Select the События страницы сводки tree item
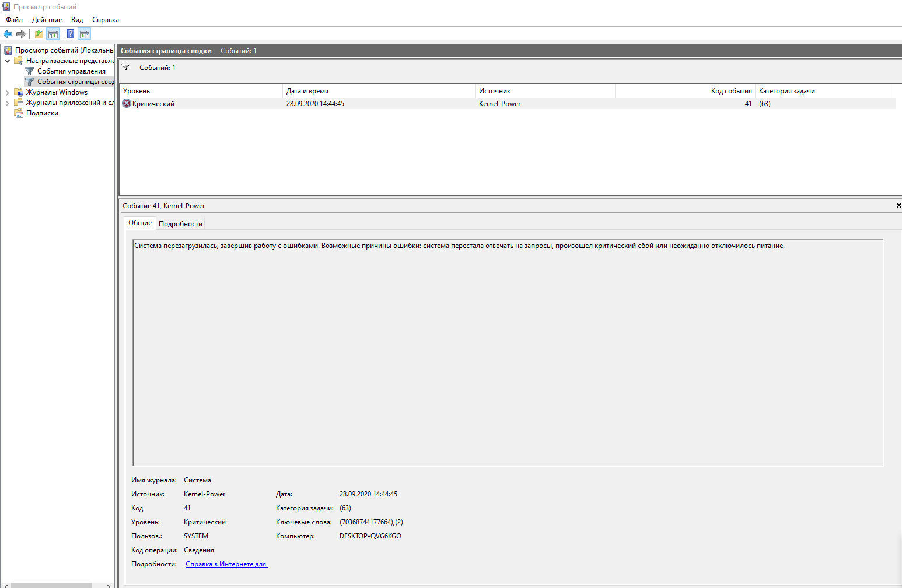902x588 pixels. tap(75, 82)
